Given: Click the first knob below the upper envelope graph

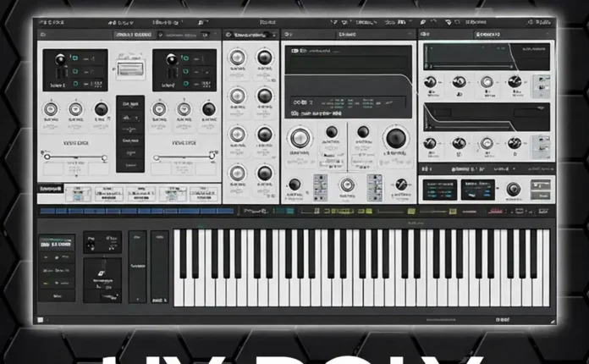Looking at the screenshot, I should pos(430,81).
